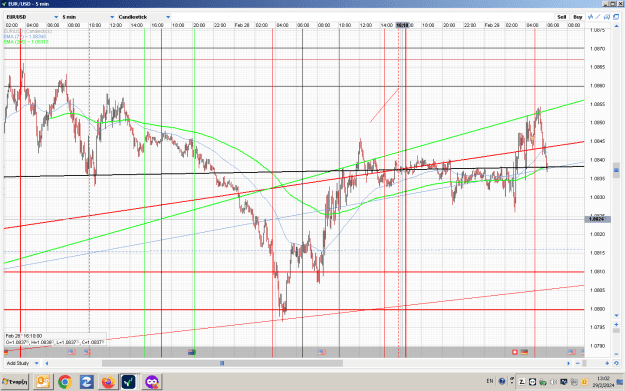Click the Buy button
Screen dimensions: 625x391
(578, 17)
